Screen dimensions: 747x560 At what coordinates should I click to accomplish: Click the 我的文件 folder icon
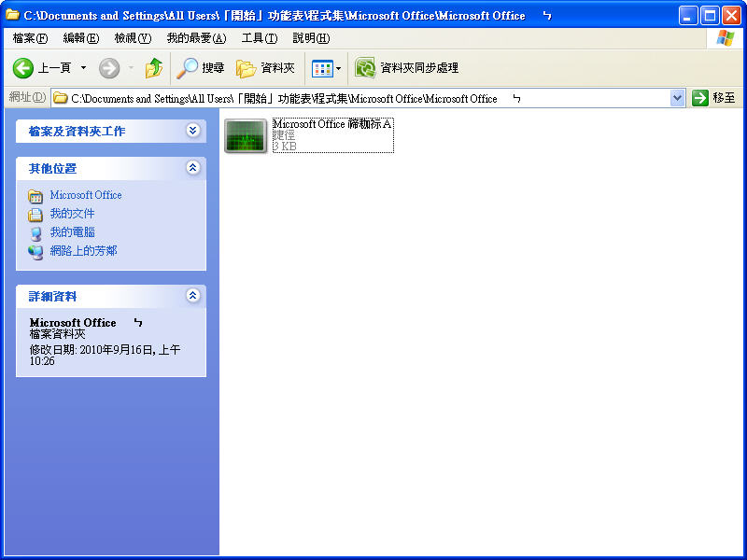point(35,215)
